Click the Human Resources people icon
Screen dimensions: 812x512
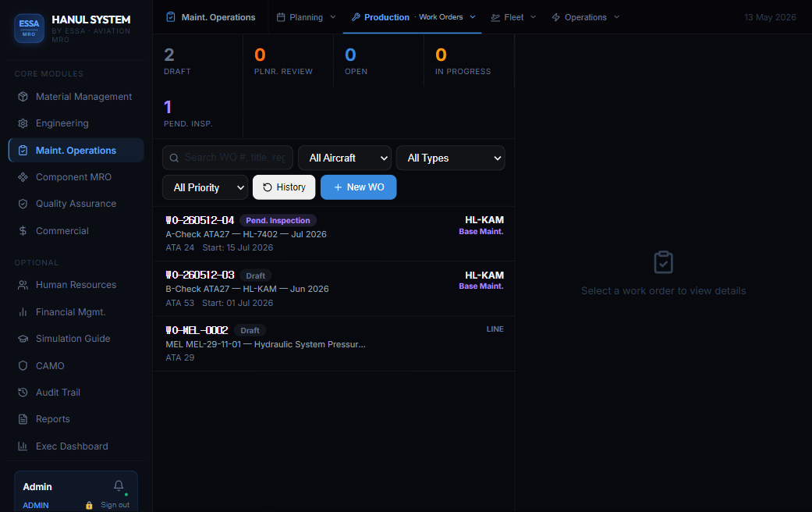[23, 285]
